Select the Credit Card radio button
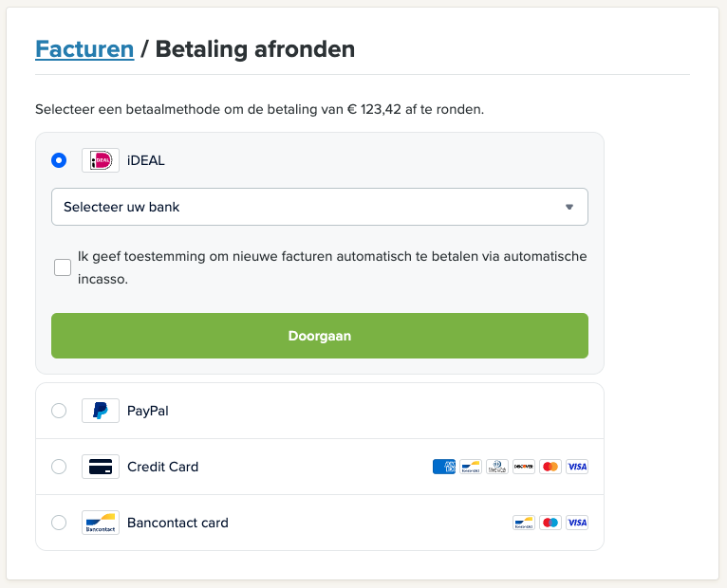This screenshot has width=727, height=588. point(59,467)
